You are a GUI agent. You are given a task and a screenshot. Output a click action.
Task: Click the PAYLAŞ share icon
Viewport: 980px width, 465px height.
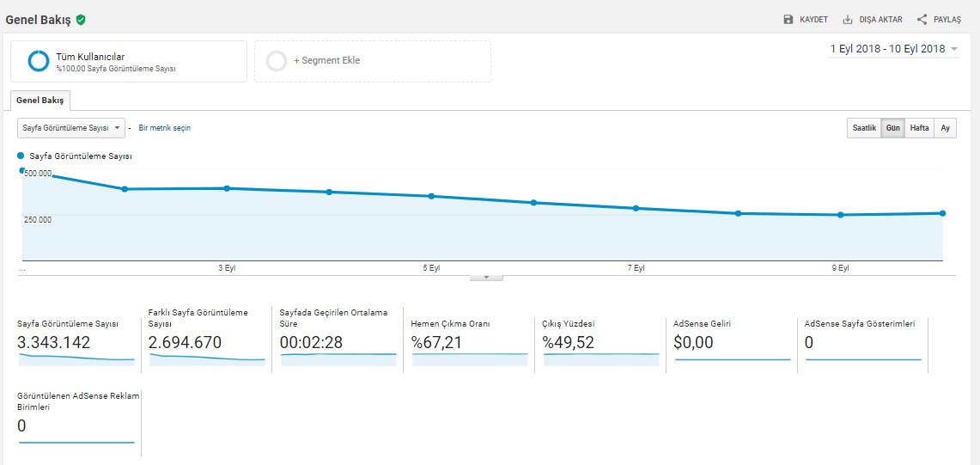922,20
